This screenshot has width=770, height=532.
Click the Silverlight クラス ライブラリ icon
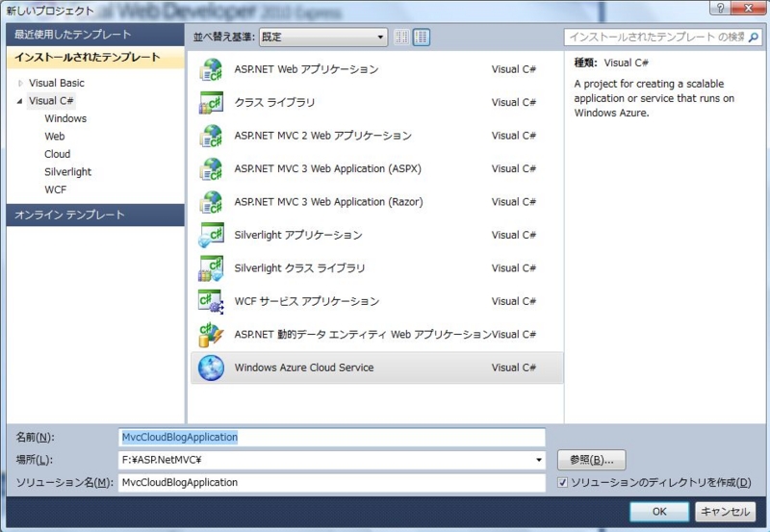(211, 268)
